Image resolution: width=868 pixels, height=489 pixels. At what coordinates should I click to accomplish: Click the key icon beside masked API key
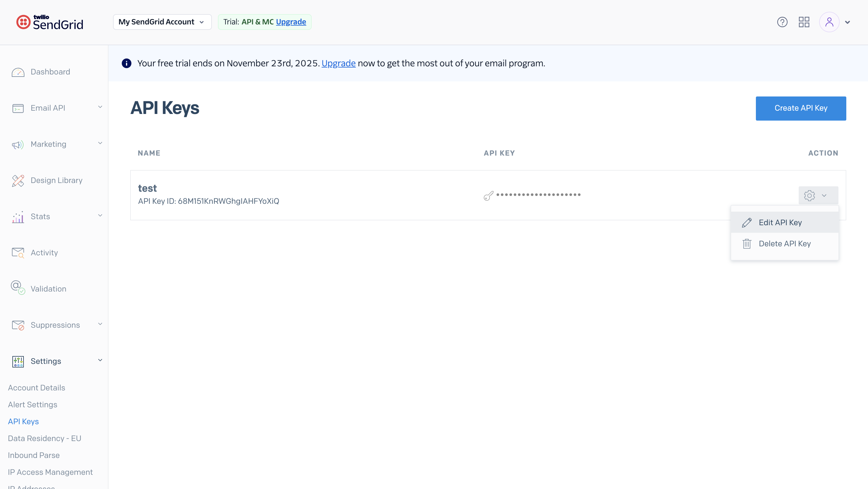[x=488, y=195]
